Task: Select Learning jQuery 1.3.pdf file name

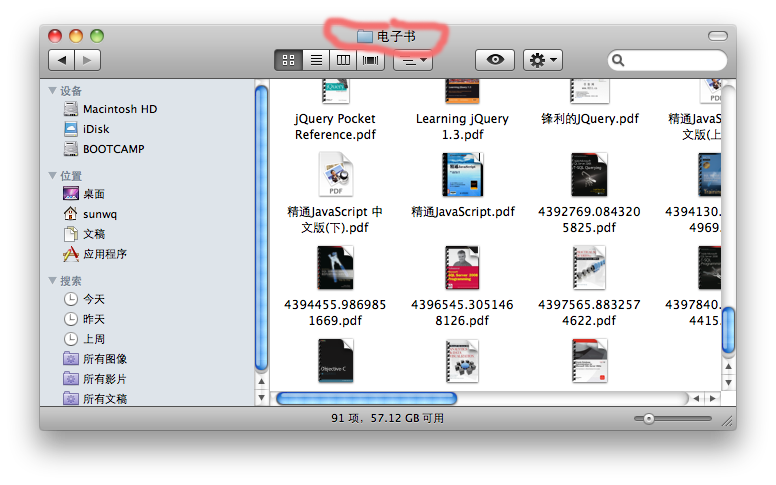Action: coord(462,127)
